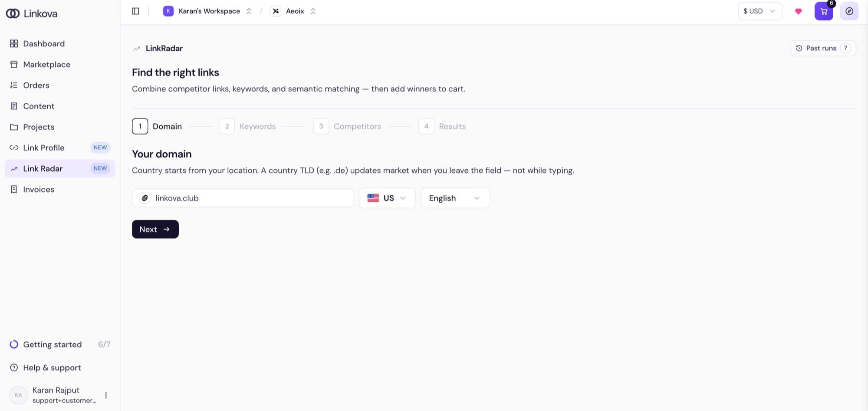Jump to step 4 Results
Viewport: 868px width, 411px height.
(442, 126)
